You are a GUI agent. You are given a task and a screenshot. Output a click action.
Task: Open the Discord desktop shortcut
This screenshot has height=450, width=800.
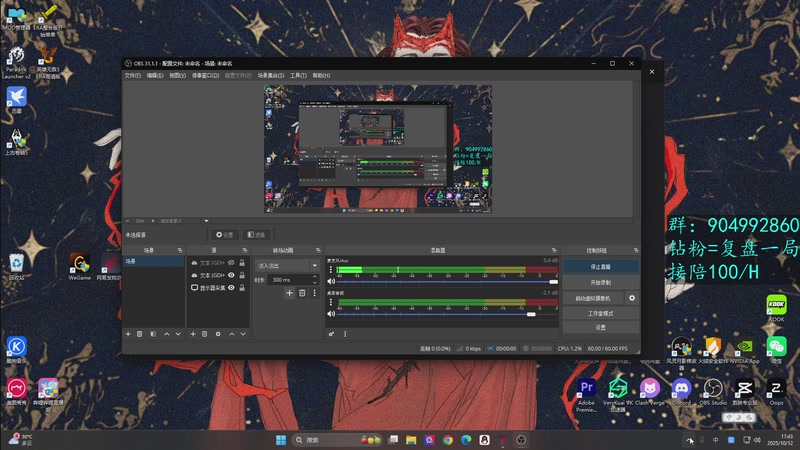(682, 390)
